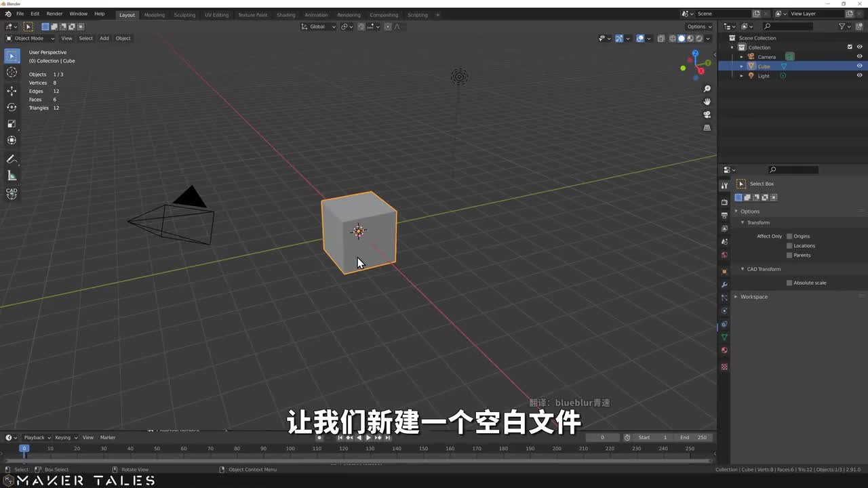
Task: Toggle the Collection visibility eye icon
Action: (859, 47)
